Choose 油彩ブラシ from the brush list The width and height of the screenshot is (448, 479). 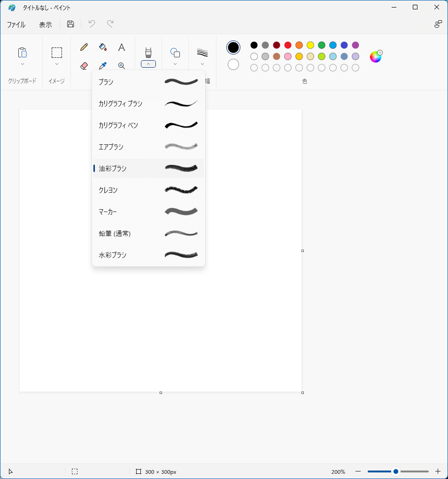(x=148, y=168)
